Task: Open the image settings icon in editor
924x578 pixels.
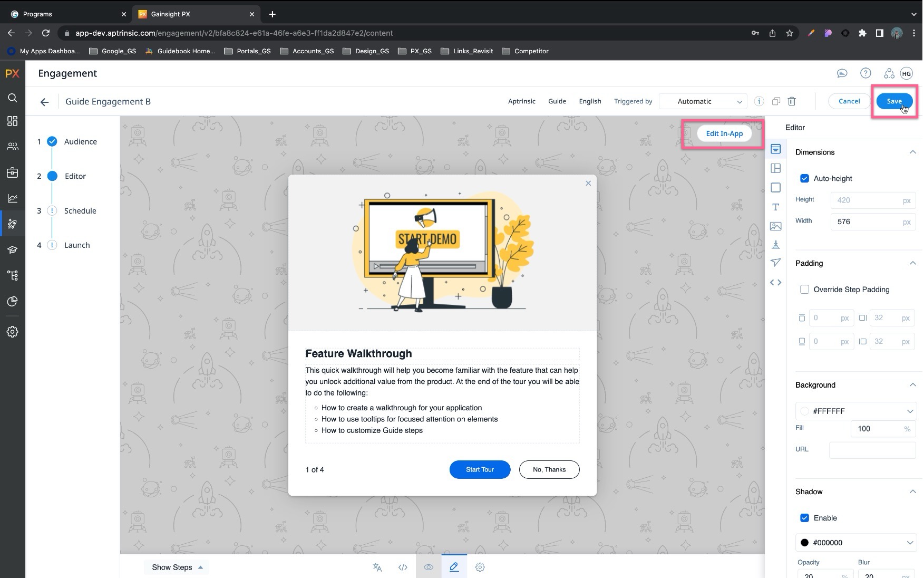Action: click(x=775, y=226)
